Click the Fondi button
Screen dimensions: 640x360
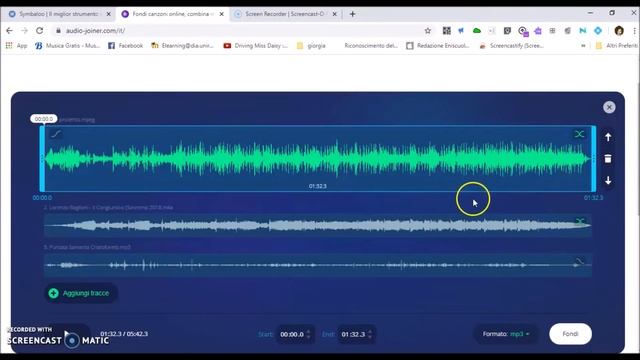(570, 334)
